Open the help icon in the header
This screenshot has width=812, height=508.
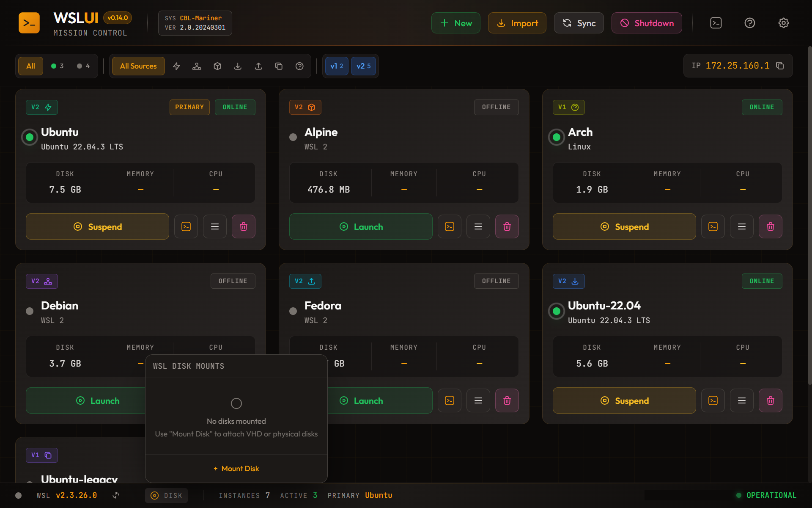pos(749,23)
